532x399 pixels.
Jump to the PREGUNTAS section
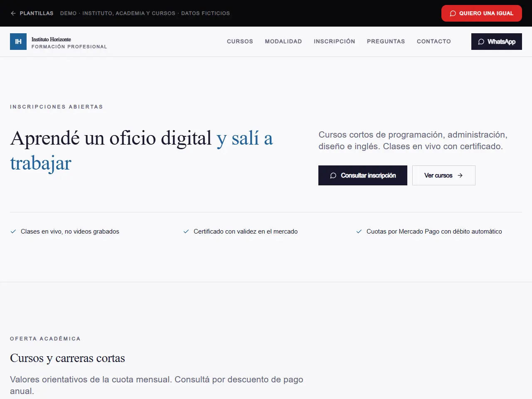[386, 42]
